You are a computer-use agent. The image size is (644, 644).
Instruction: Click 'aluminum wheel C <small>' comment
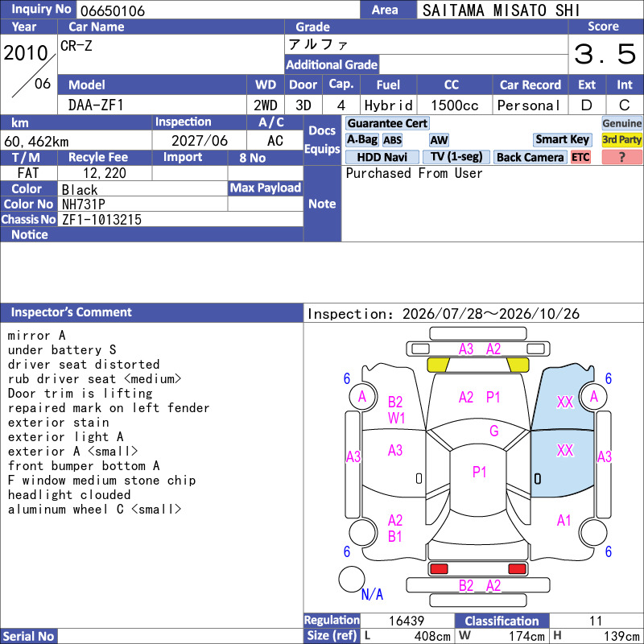point(94,510)
